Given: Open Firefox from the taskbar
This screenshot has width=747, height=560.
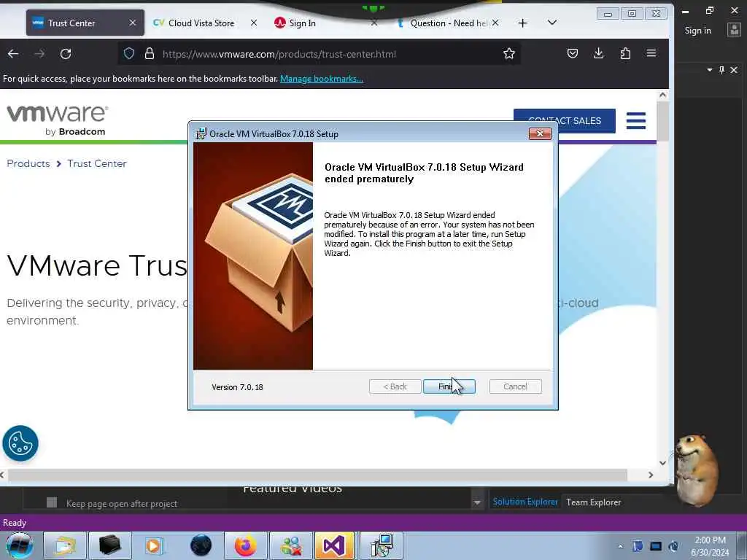Looking at the screenshot, I should point(245,545).
